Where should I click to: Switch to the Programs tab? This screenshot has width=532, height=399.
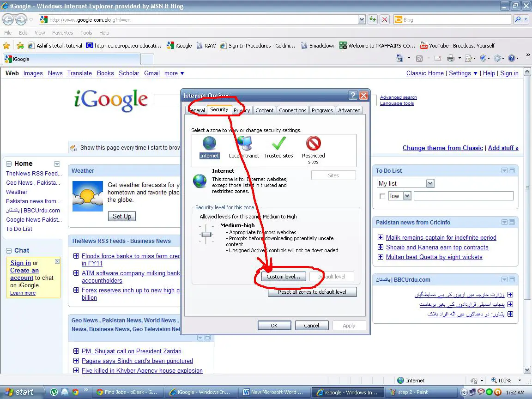click(x=322, y=110)
